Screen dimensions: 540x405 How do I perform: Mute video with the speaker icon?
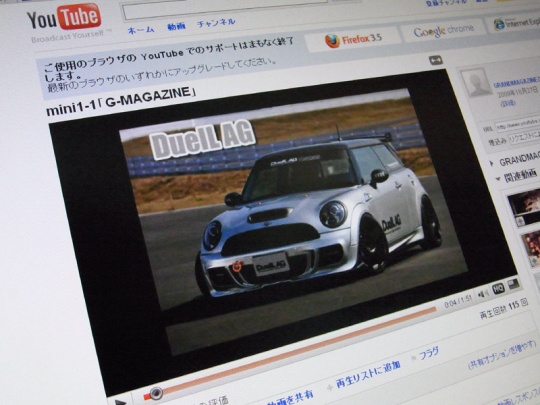pyautogui.click(x=483, y=294)
